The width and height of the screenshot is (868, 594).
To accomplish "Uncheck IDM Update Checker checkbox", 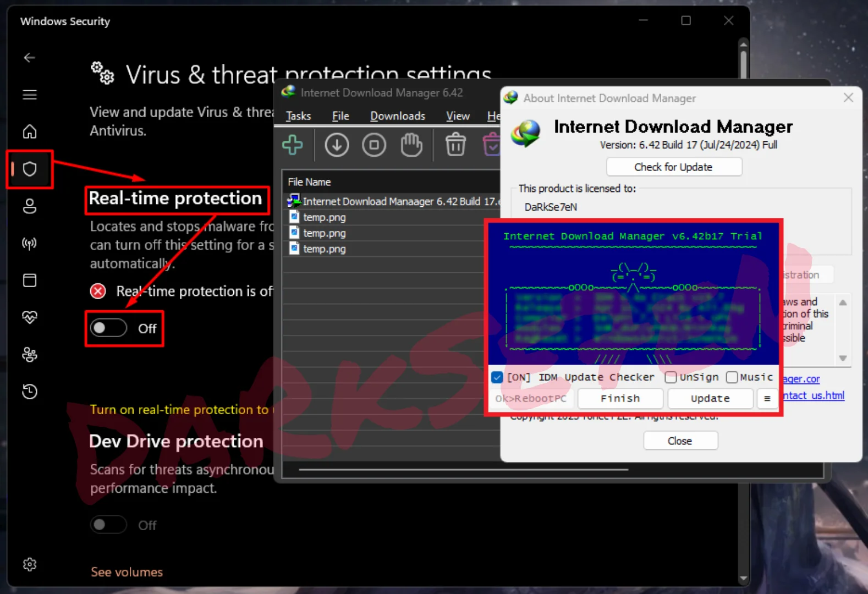I will [497, 377].
